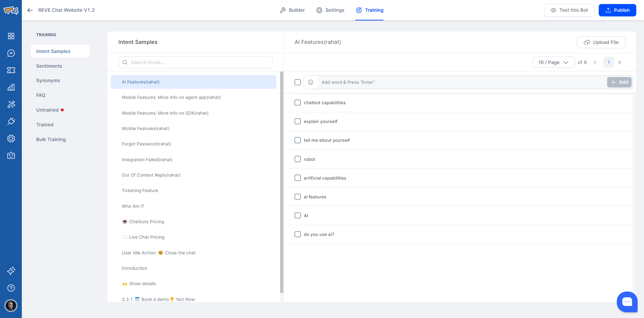Check the 'ai features' sample
Image resolution: width=644 pixels, height=318 pixels.
(x=298, y=197)
